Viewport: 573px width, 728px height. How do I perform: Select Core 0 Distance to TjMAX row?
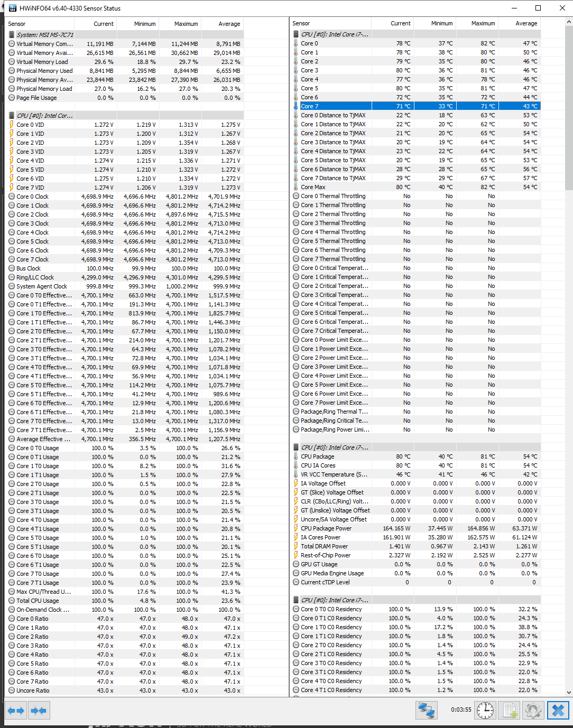point(415,115)
